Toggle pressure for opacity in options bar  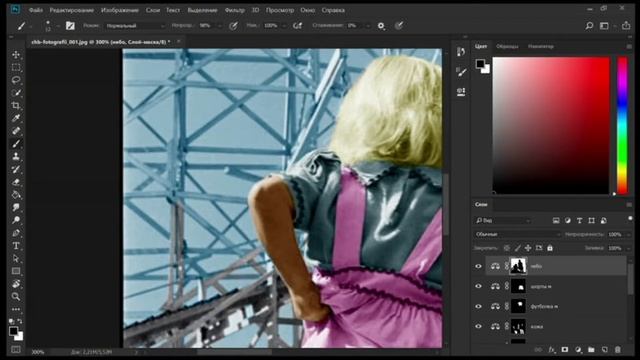tap(233, 26)
